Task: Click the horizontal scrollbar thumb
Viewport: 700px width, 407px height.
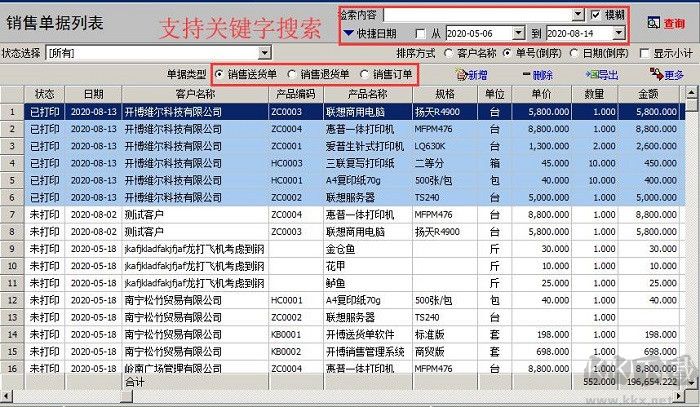Action: pyautogui.click(x=126, y=396)
